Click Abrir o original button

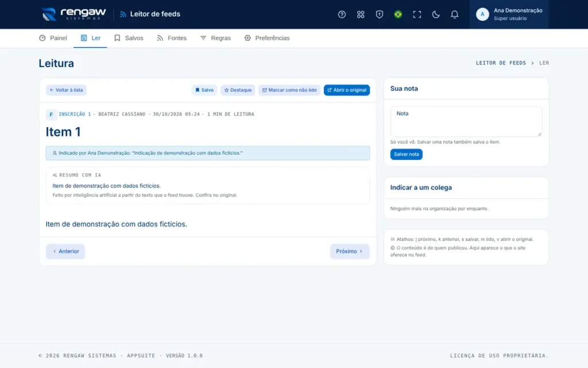346,90
